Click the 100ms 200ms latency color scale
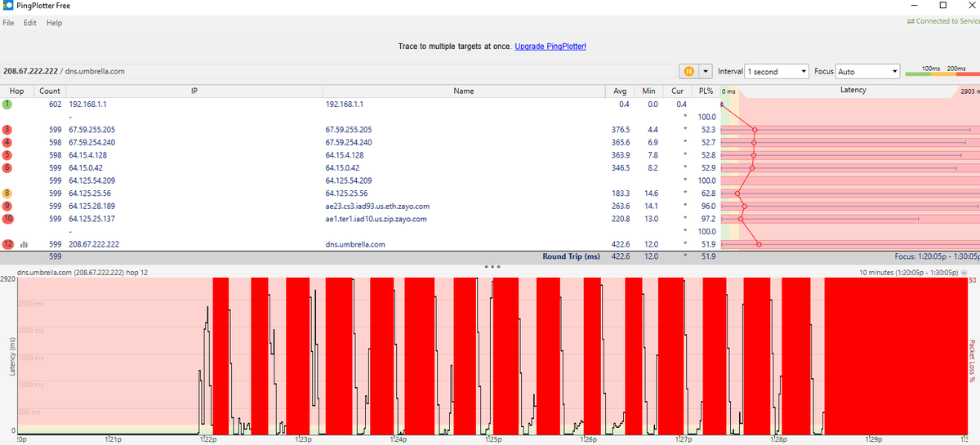The image size is (980, 445). [942, 72]
